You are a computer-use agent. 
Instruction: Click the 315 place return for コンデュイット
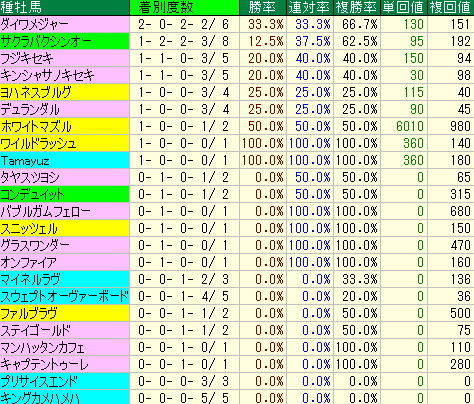click(460, 194)
